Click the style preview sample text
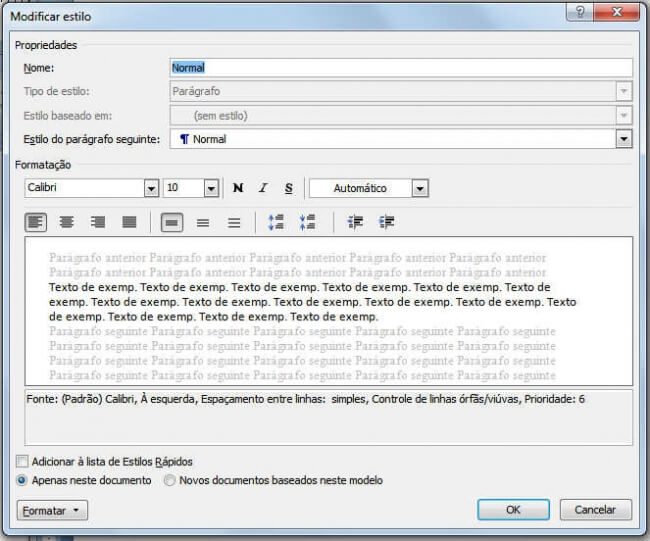The width and height of the screenshot is (650, 541). pos(312,302)
